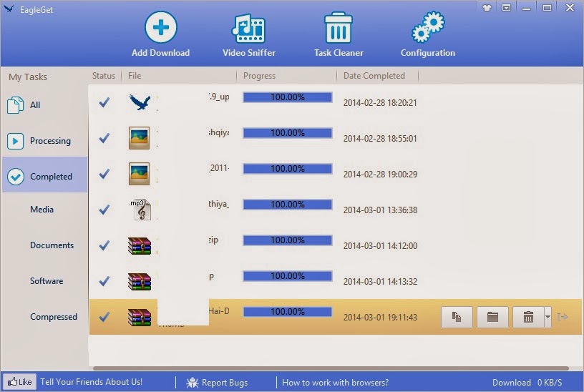584x392 pixels.
Task: Sort by Date Completed column header
Action: coord(374,76)
